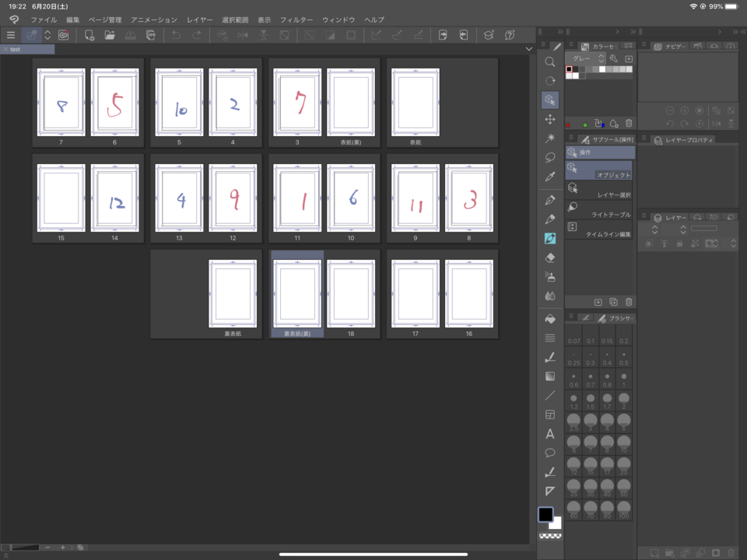Open the ファイル menu
This screenshot has width=747, height=560.
(44, 20)
